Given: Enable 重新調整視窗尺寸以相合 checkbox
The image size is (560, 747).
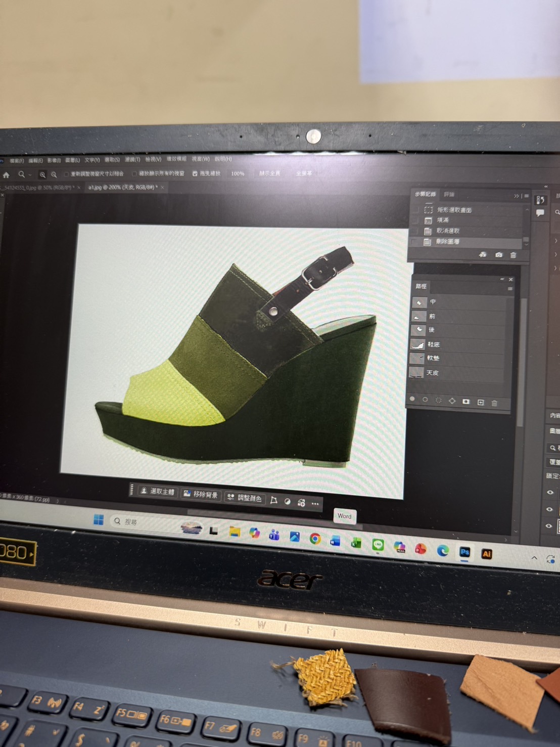Looking at the screenshot, I should point(66,174).
